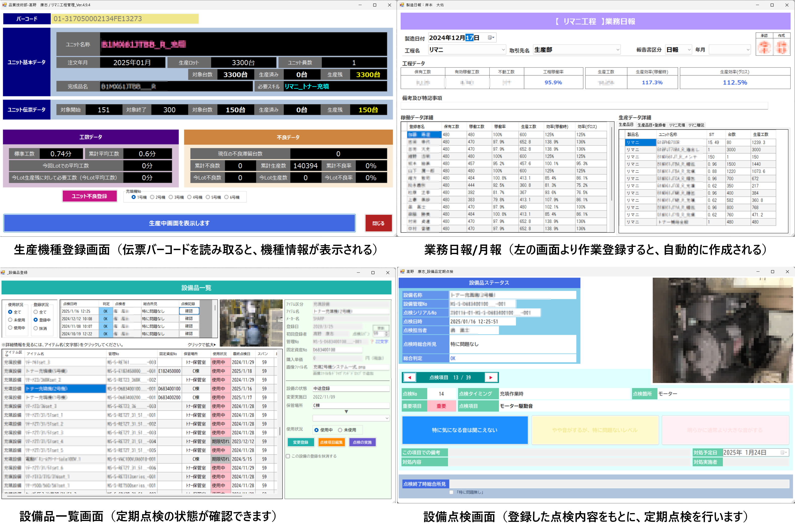Expand the 工程名 リマニ dropdown
This screenshot has width=795, height=532.
pos(503,50)
